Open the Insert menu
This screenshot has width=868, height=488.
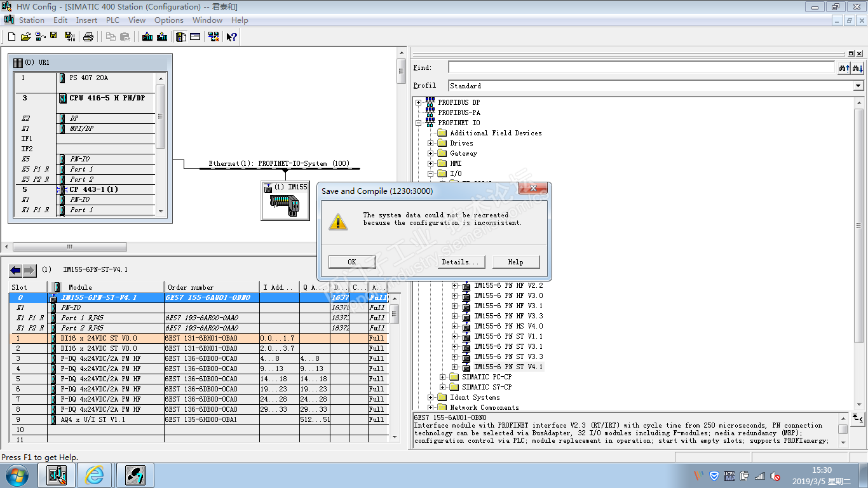point(86,20)
